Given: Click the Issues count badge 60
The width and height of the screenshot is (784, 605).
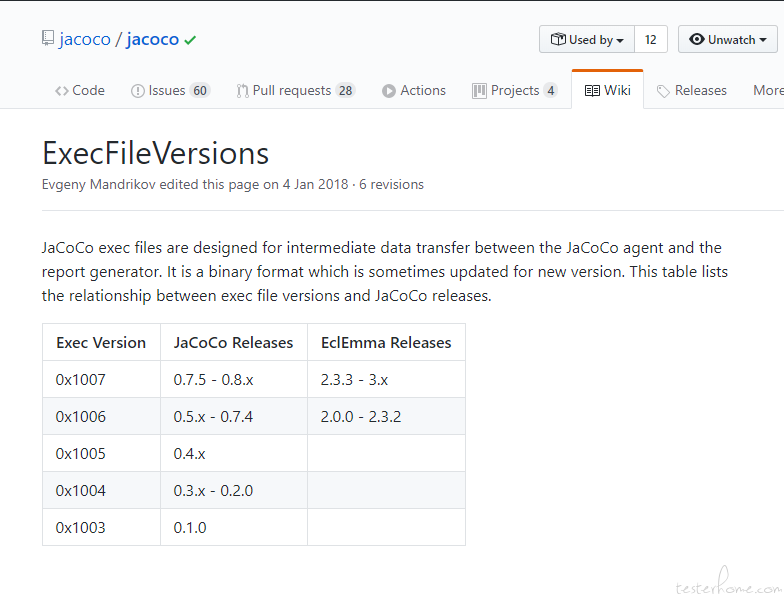Looking at the screenshot, I should (200, 90).
